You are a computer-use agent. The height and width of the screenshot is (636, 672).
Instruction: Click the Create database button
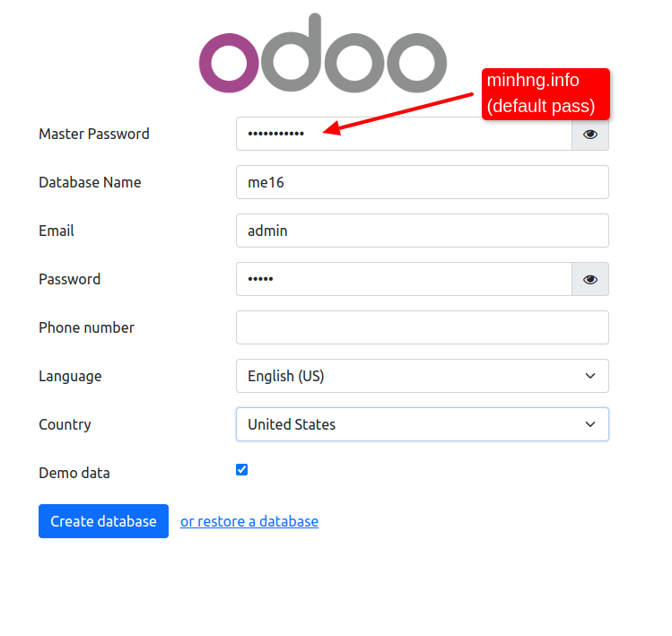[103, 521]
